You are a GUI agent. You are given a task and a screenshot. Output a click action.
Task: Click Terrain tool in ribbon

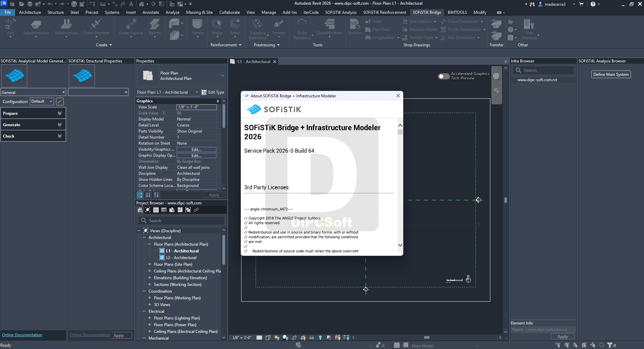[x=198, y=28]
